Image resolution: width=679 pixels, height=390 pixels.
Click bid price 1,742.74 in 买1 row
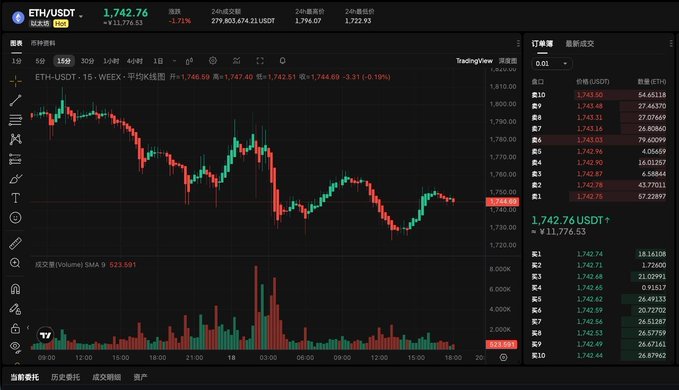590,254
